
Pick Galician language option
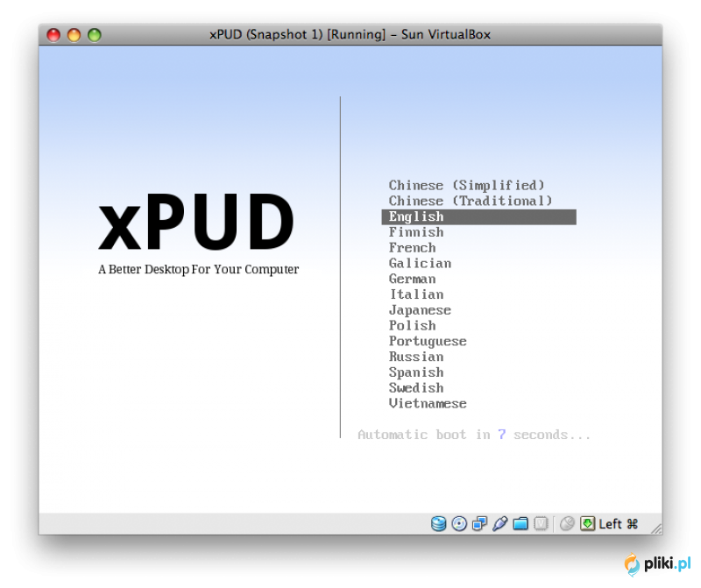pos(421,264)
